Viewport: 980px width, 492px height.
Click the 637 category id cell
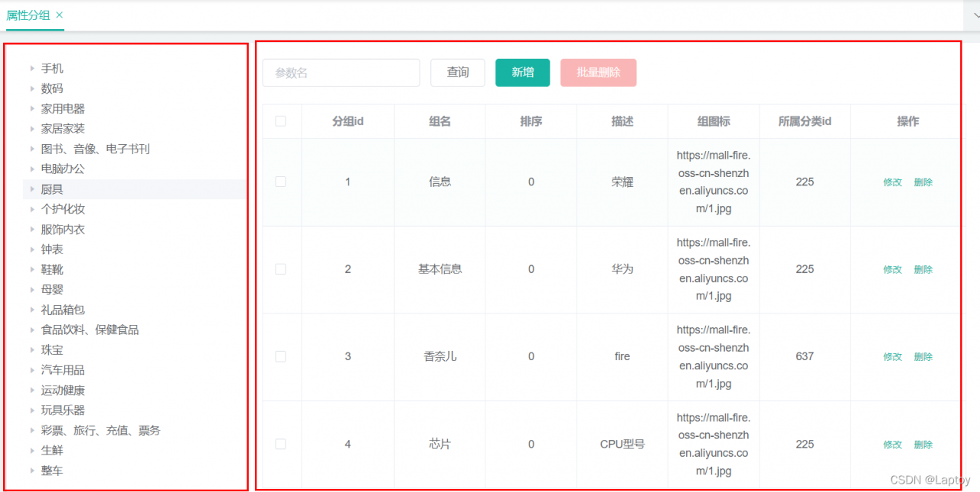(x=805, y=356)
